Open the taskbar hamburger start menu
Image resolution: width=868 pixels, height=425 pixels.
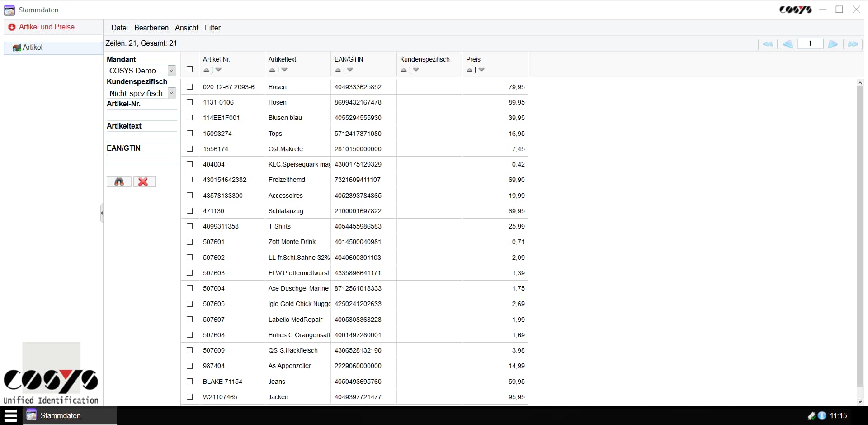(x=10, y=415)
